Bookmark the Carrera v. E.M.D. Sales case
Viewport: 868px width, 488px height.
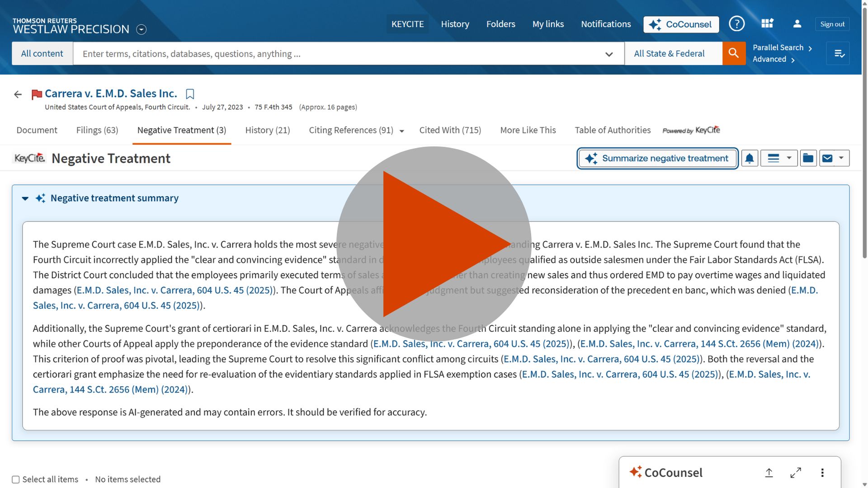190,94
